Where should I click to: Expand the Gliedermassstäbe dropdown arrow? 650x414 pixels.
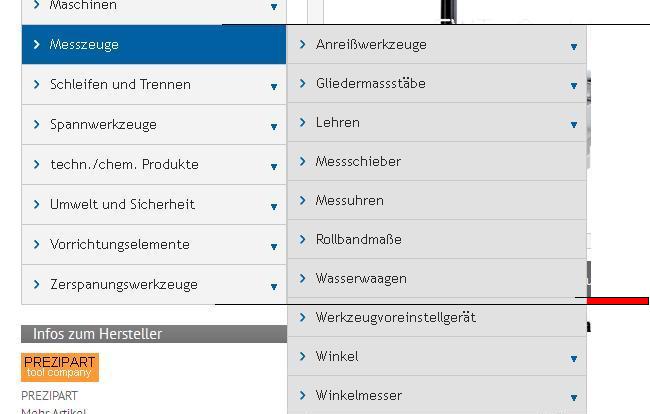[574, 85]
